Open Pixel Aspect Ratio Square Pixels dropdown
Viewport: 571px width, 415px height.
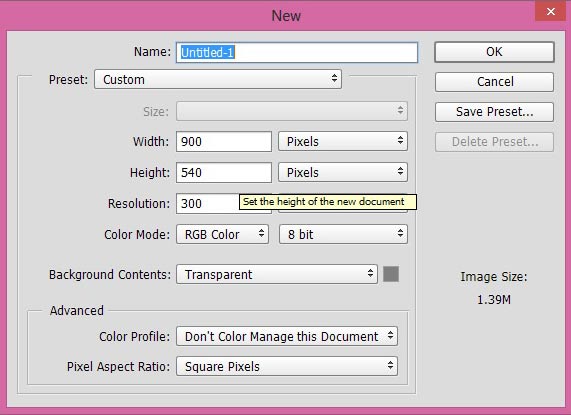coord(287,366)
